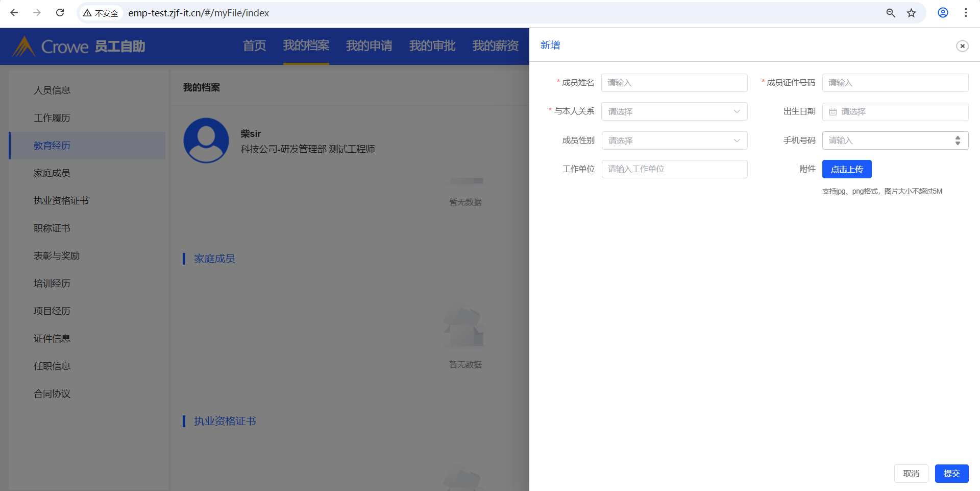Viewport: 980px width, 491px height.
Task: Focus the 工作单位 input field
Action: [674, 169]
